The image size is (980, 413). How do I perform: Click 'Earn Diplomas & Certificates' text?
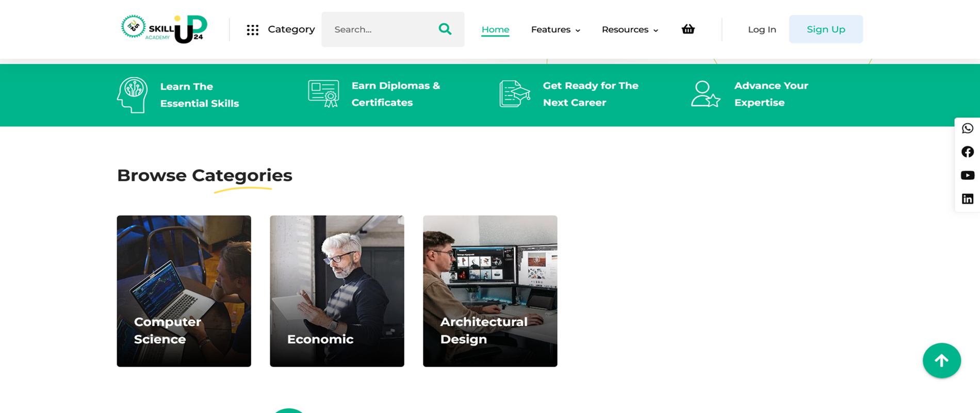click(396, 94)
